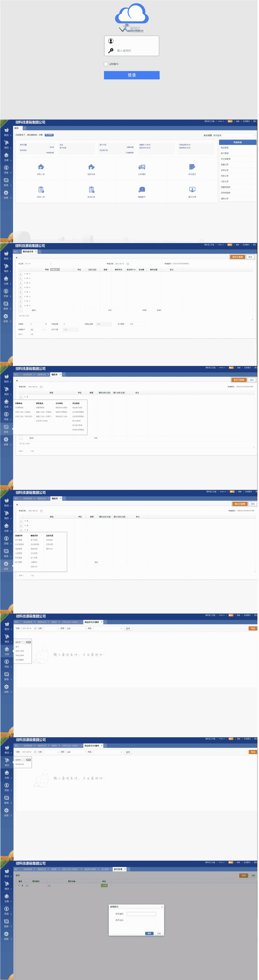
Task: Click 刷新 button on 职员管理 screen
Action: click(253, 875)
